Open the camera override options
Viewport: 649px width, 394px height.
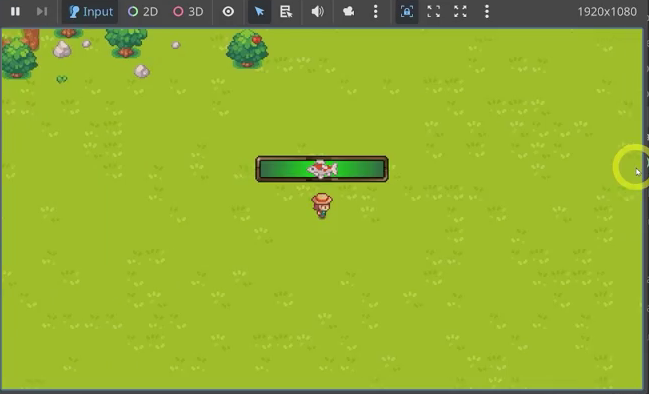pos(349,12)
